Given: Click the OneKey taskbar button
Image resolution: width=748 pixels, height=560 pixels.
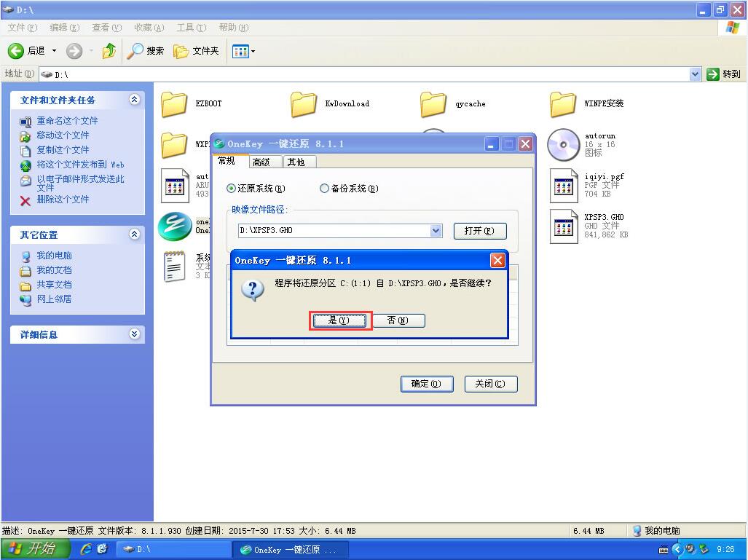Looking at the screenshot, I should 290,549.
